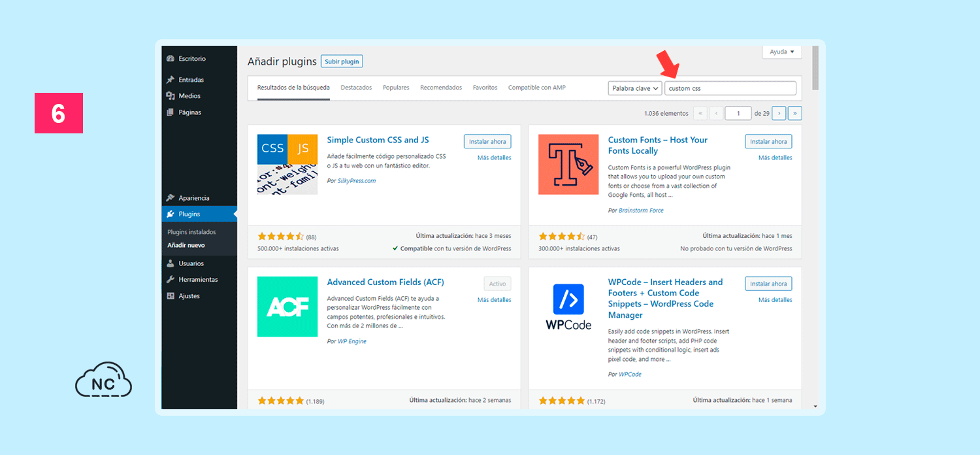Switch to the Destacados tab
The image size is (980, 455).
356,88
